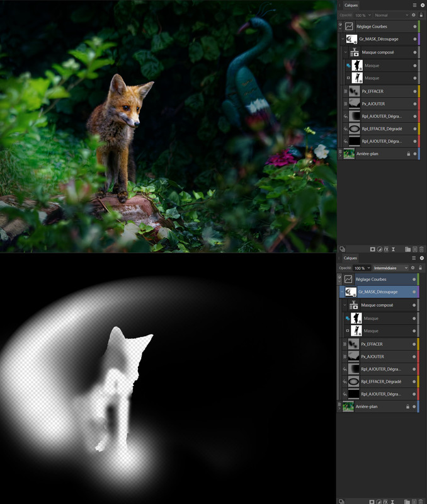
Task: Click Arrière-plan photo thumbnail in lower panel
Action: 348,406
